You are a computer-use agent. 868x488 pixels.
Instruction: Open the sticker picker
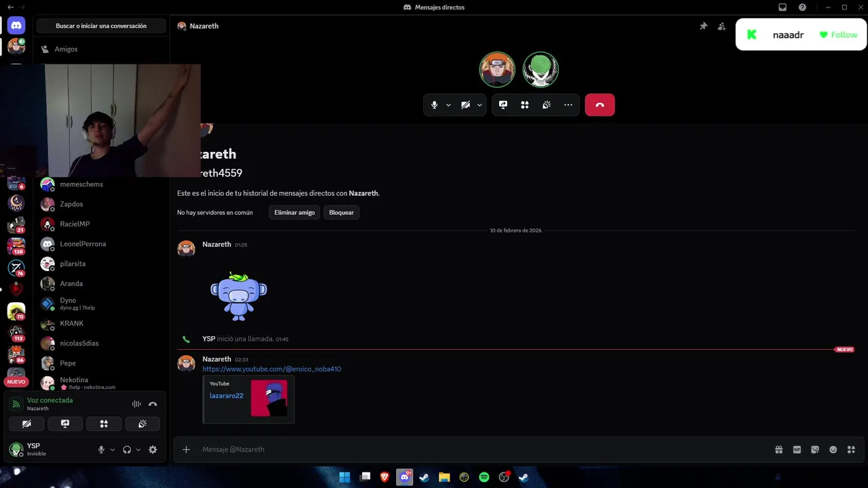[815, 449]
